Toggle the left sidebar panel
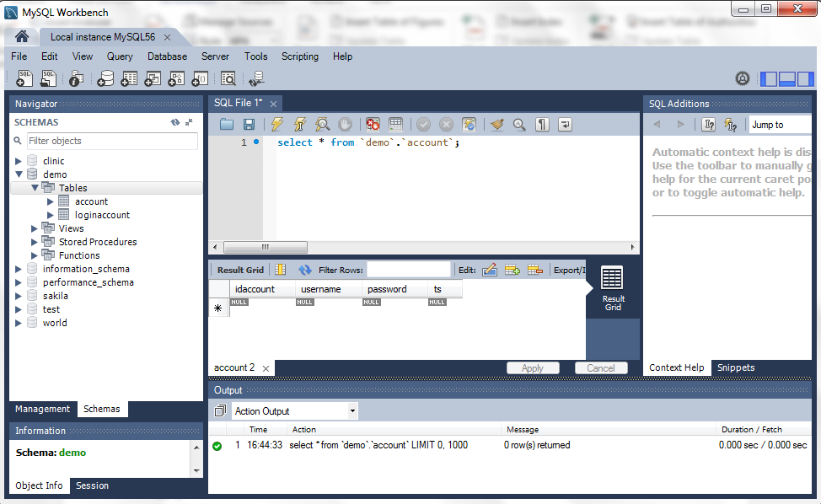Image resolution: width=821 pixels, height=504 pixels. [x=769, y=79]
